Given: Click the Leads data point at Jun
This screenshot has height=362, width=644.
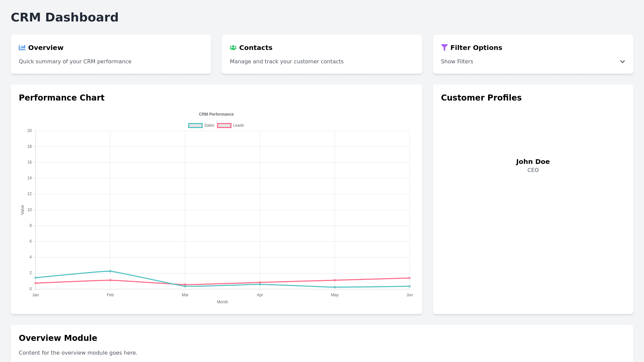Looking at the screenshot, I should 410,278.
